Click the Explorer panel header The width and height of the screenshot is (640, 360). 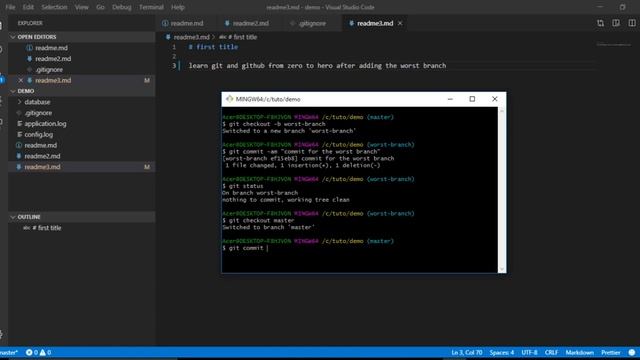(30, 23)
